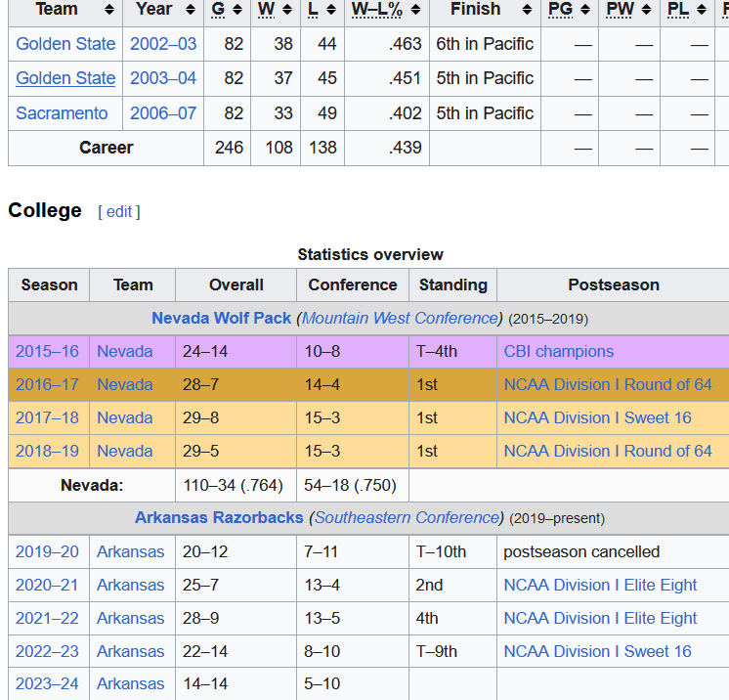
Task: Open Southeastern Conference link
Action: [407, 518]
